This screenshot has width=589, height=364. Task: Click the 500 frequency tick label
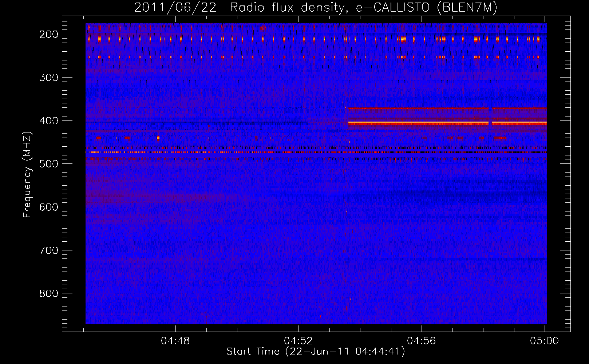click(x=49, y=164)
